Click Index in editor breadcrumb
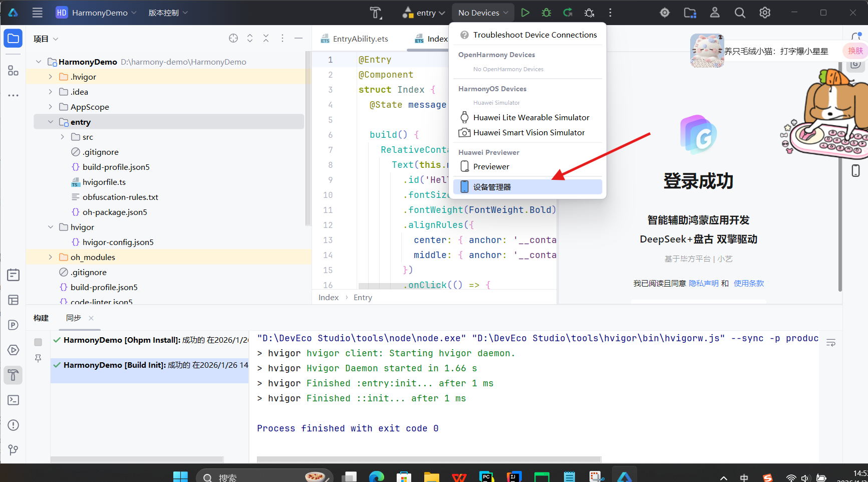 [329, 297]
